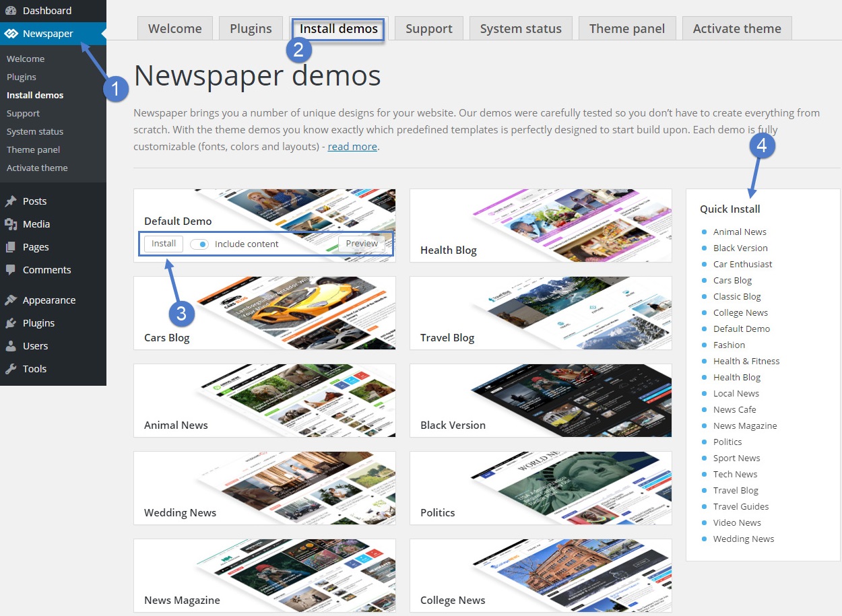842x616 pixels.
Task: Click the Appearance paintbrush icon
Action: pyautogui.click(x=11, y=300)
